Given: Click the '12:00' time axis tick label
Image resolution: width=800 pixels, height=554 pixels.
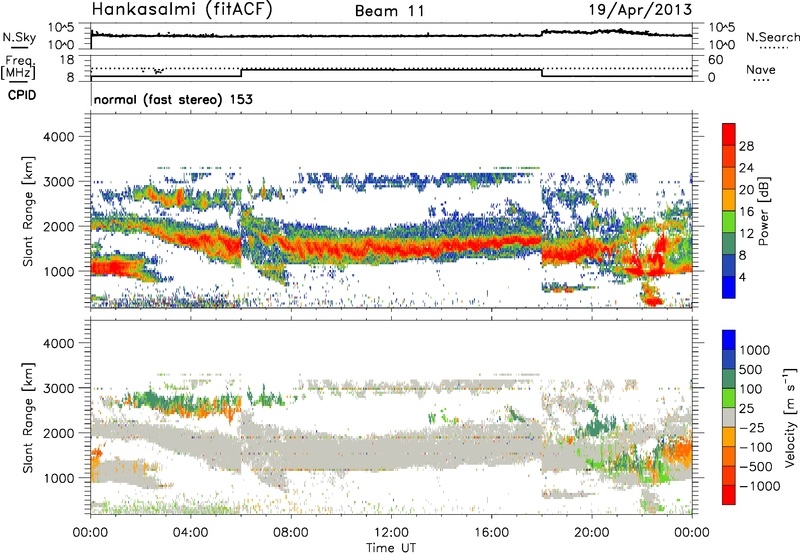Looking at the screenshot, I should pyautogui.click(x=391, y=533).
